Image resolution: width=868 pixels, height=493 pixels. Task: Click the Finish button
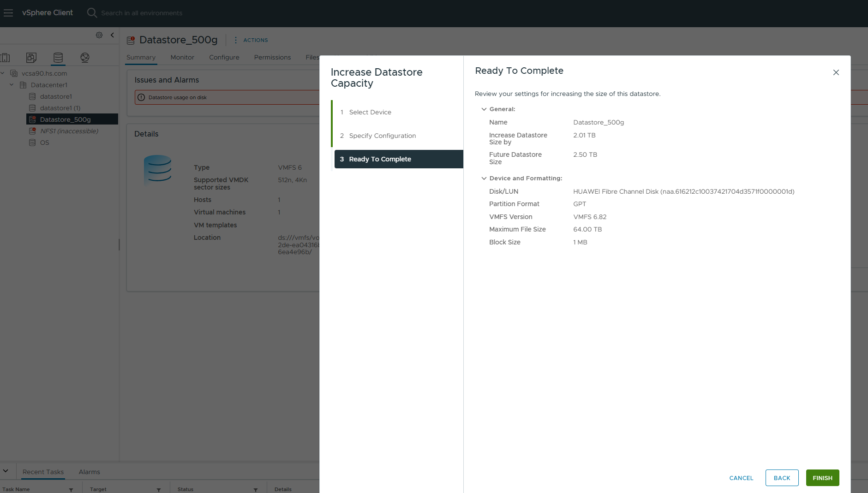click(x=822, y=478)
